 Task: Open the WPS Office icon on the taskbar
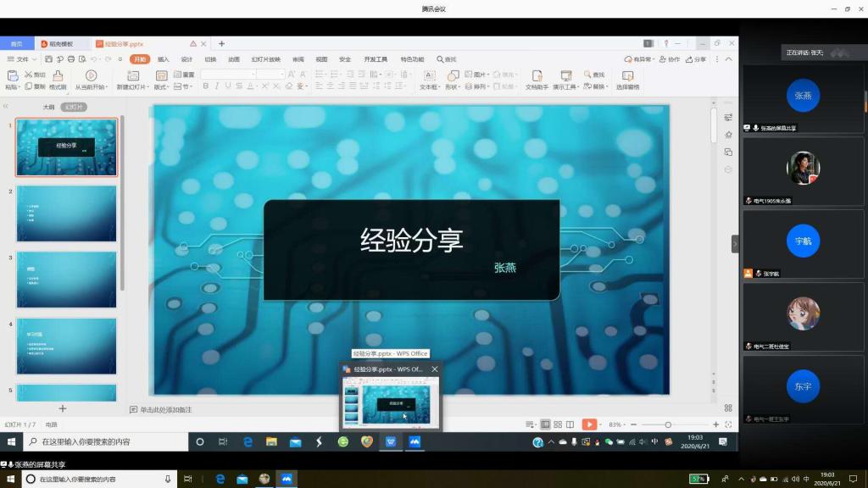(x=391, y=441)
